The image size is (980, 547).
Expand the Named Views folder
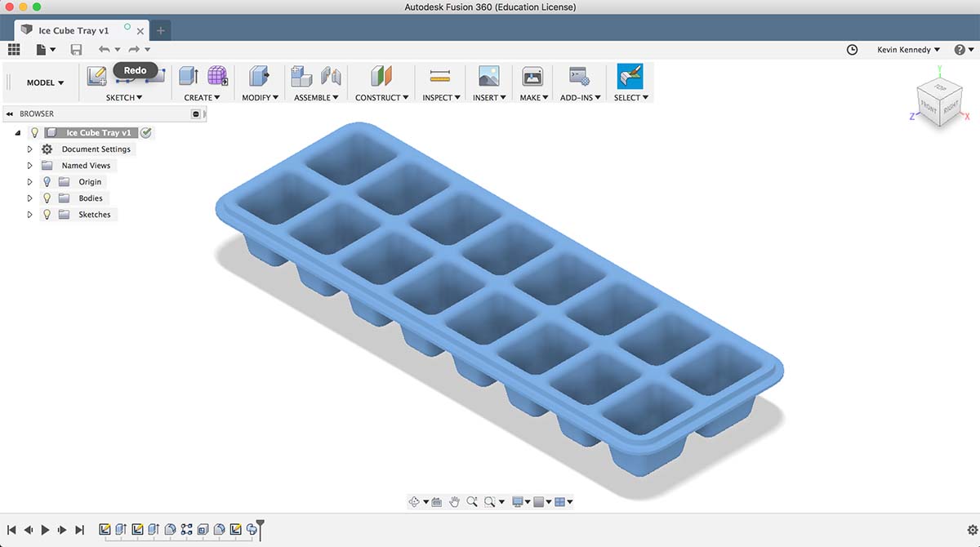point(30,165)
